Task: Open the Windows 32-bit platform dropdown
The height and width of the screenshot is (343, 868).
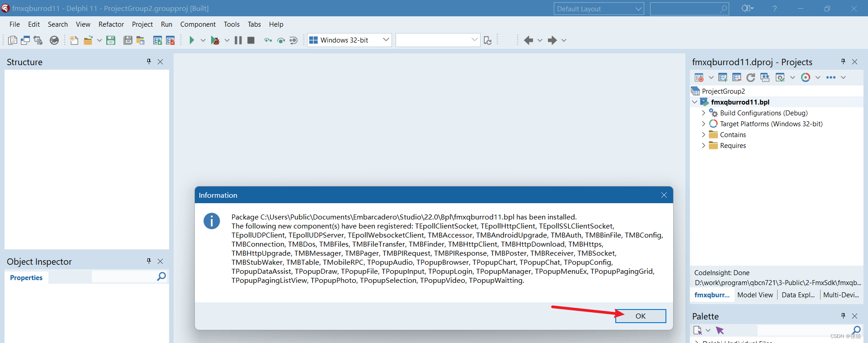Action: [386, 40]
